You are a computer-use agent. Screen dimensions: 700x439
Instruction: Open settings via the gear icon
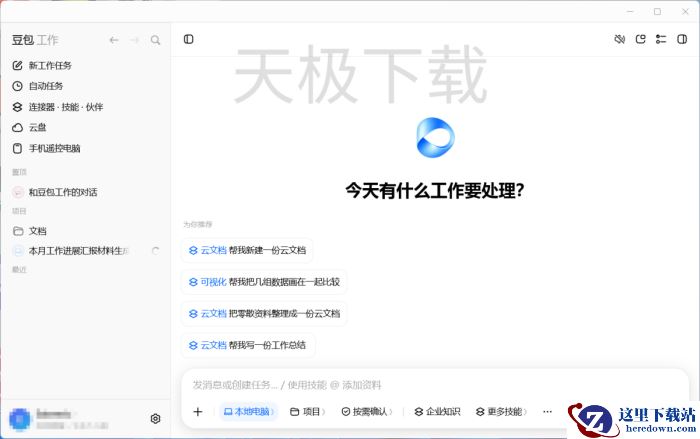[155, 419]
